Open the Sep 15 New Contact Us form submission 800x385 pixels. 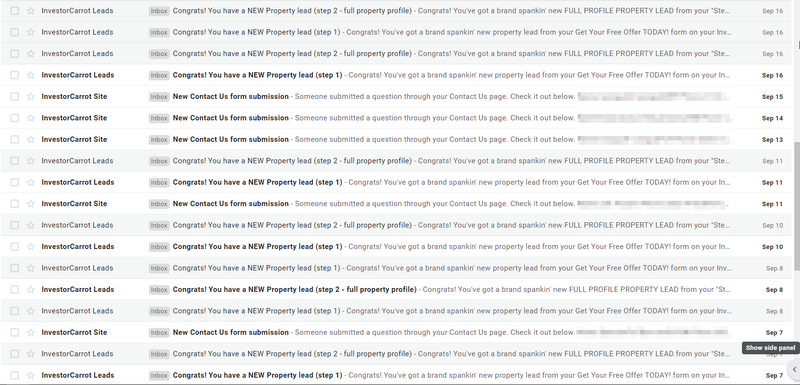(231, 96)
